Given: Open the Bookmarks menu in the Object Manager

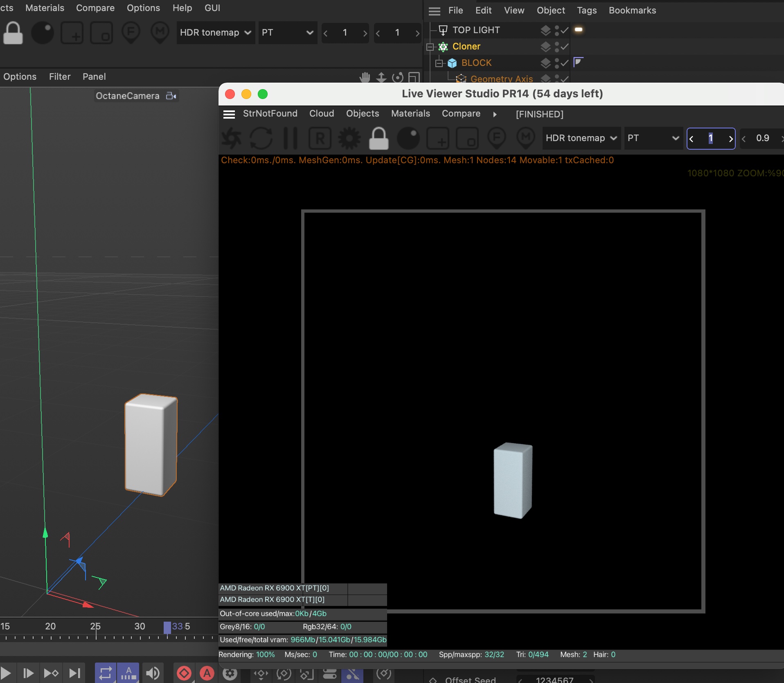Looking at the screenshot, I should 632,11.
